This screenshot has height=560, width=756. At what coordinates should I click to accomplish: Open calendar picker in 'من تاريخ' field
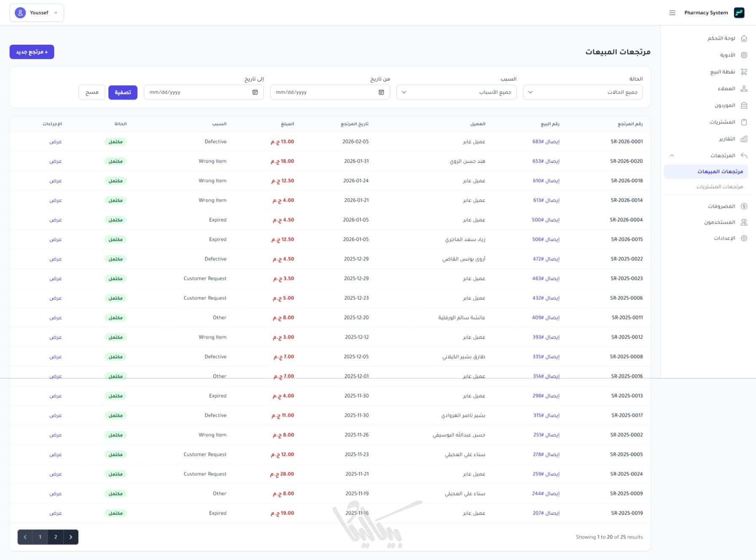click(x=381, y=92)
